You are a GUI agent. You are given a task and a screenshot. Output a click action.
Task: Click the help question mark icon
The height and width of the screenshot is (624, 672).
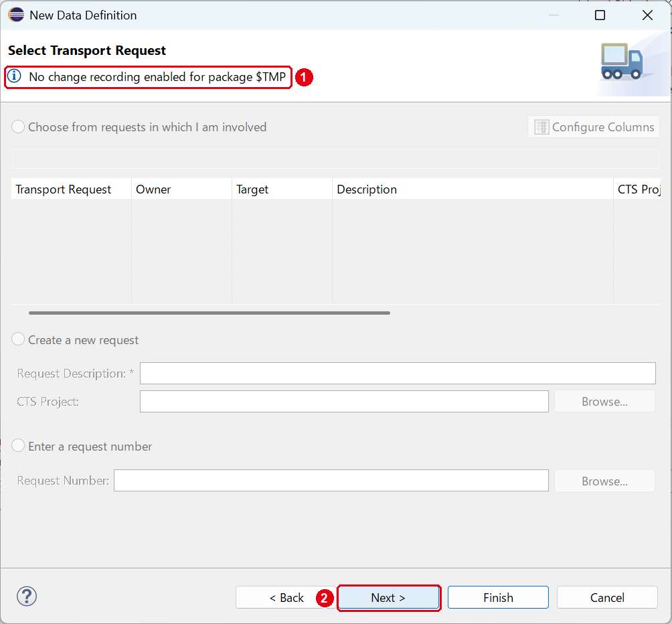tap(27, 596)
